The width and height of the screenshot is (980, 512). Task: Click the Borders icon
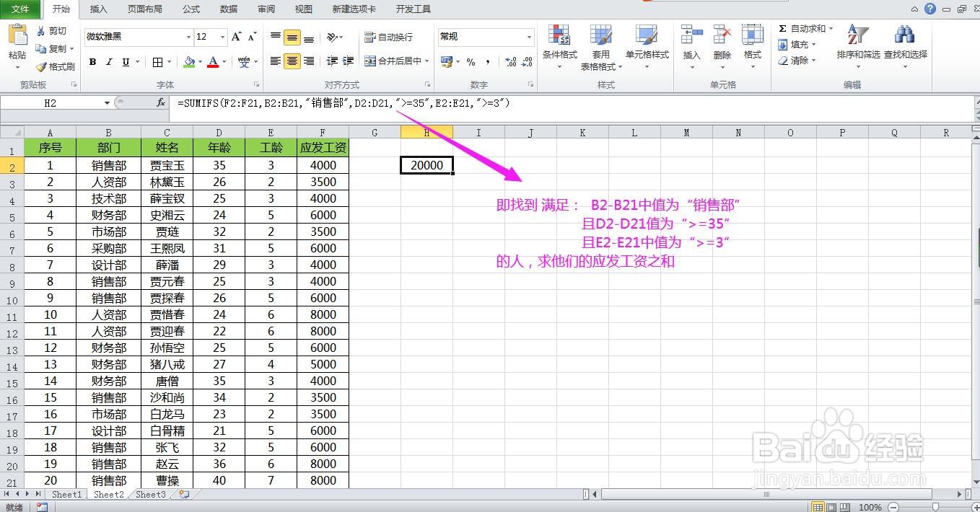158,62
